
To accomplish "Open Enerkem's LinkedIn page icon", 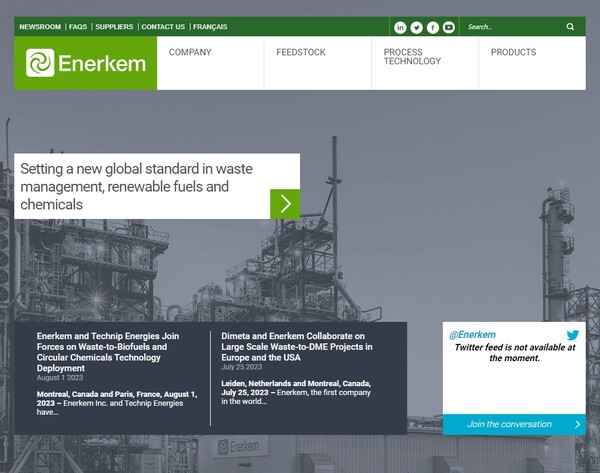I will (x=400, y=27).
